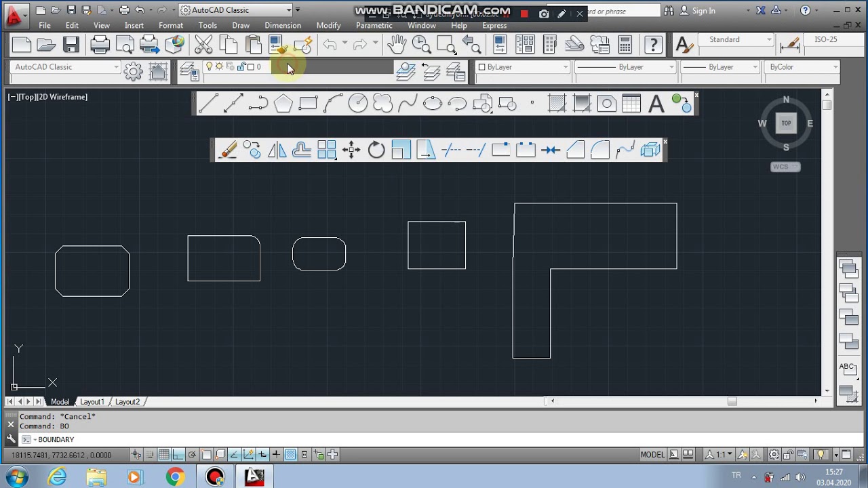The width and height of the screenshot is (868, 488).
Task: Select the Offset modify tool
Action: click(302, 150)
